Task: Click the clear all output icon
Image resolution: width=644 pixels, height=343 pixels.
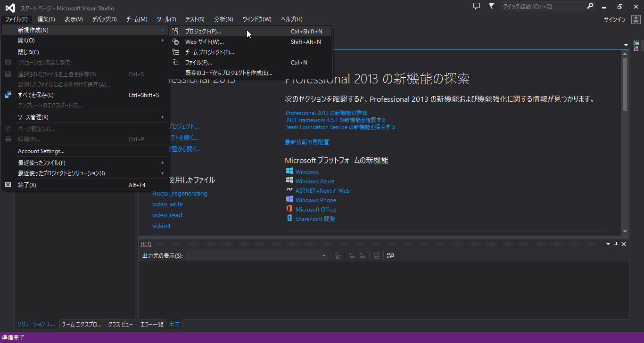Action: pyautogui.click(x=376, y=255)
